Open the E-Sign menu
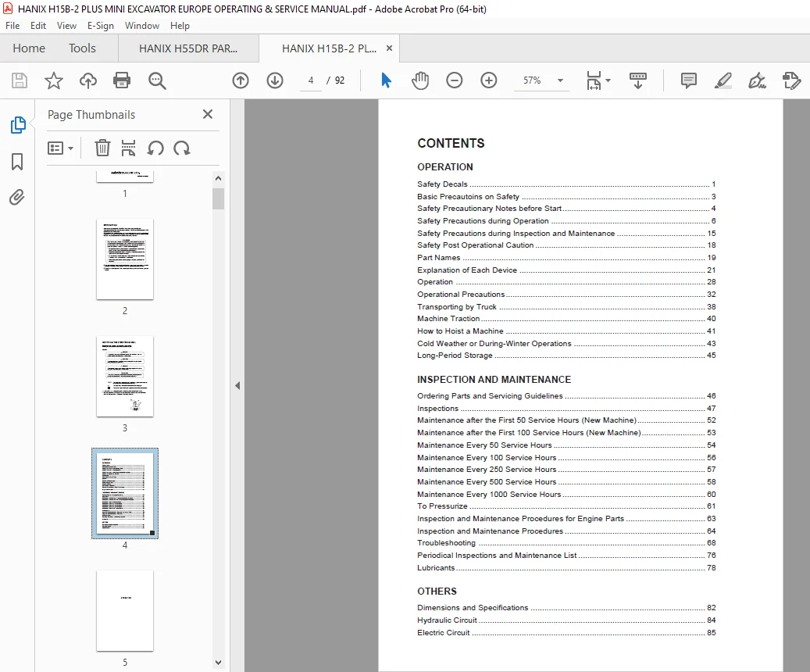 [100, 25]
